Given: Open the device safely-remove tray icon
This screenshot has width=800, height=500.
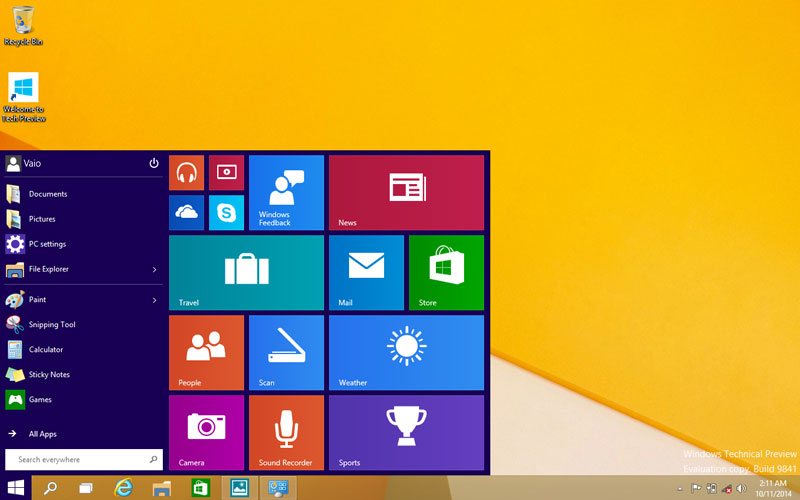Looking at the screenshot, I should coord(712,488).
